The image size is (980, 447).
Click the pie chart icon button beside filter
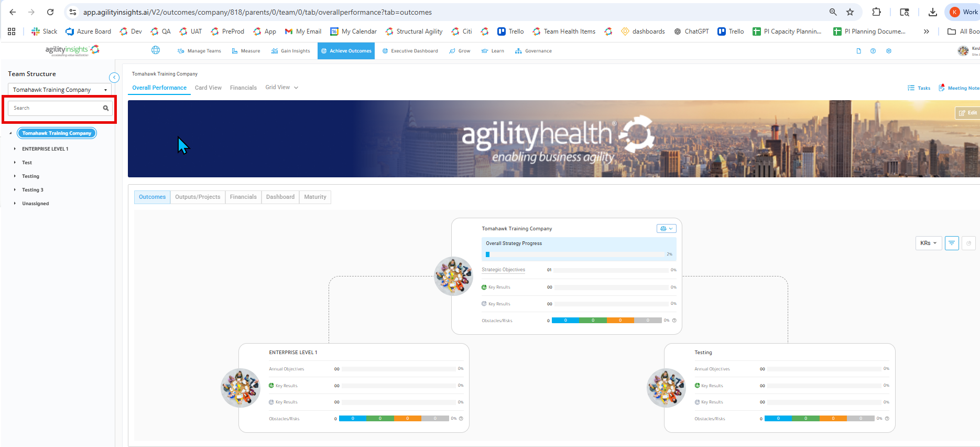968,243
